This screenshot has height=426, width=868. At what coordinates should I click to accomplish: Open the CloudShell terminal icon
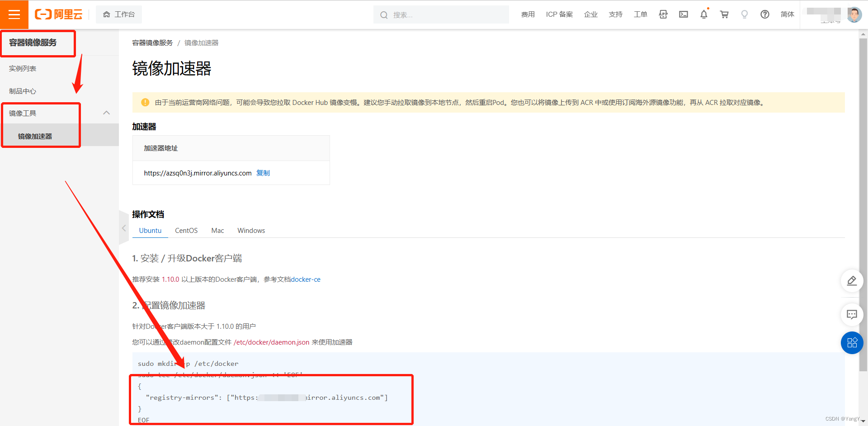click(683, 14)
